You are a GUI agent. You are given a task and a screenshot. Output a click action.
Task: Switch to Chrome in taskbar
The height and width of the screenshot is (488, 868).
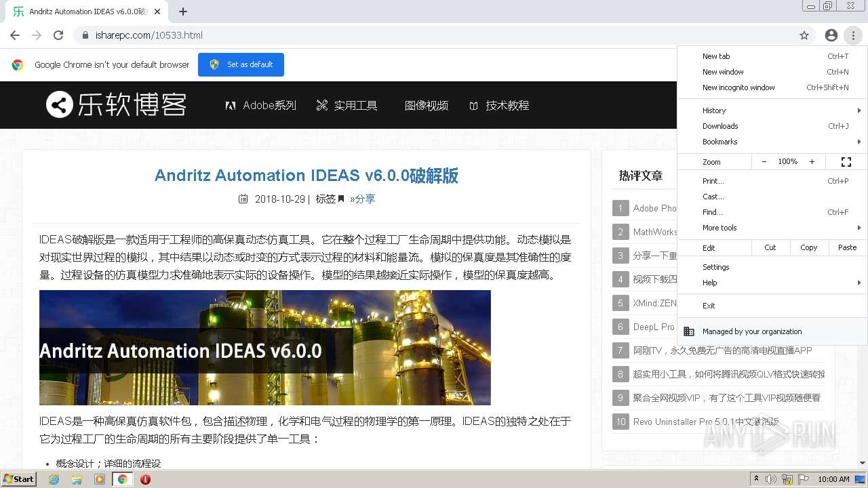(123, 479)
